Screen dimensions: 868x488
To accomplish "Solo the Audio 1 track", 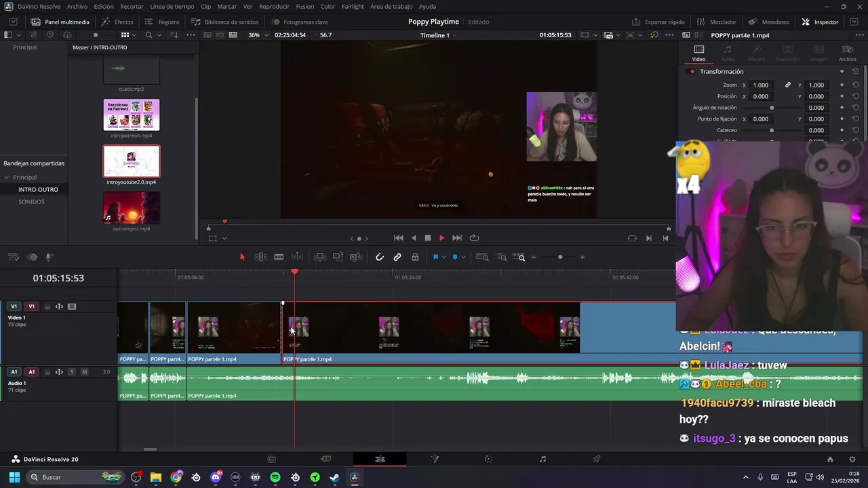I will 72,372.
